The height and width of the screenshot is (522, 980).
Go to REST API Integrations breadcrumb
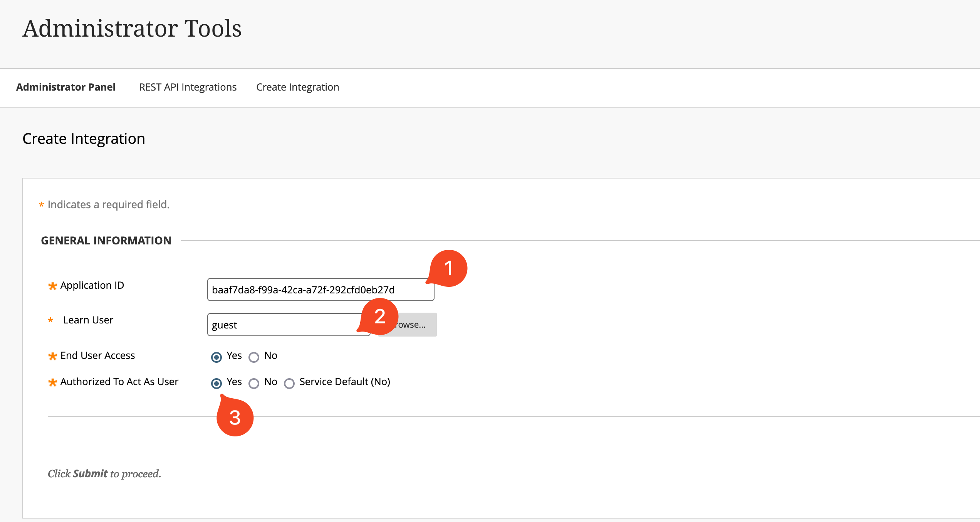(188, 87)
